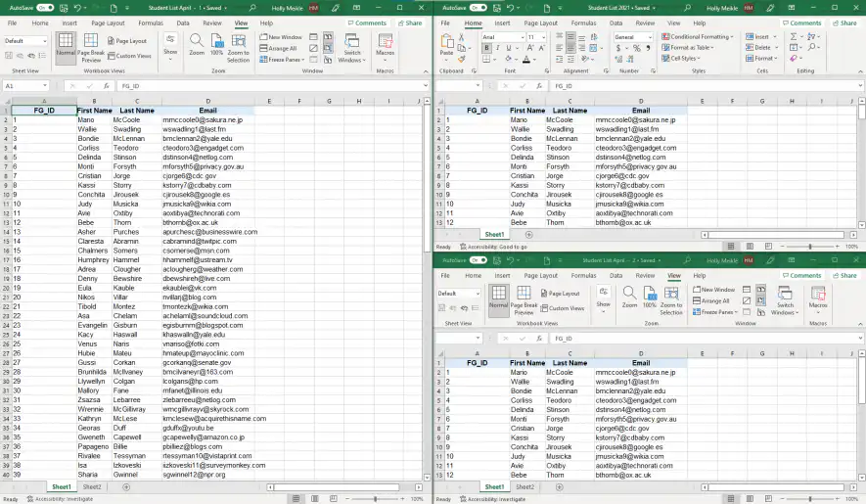Open Macros in the April - 1 window

coord(385,45)
